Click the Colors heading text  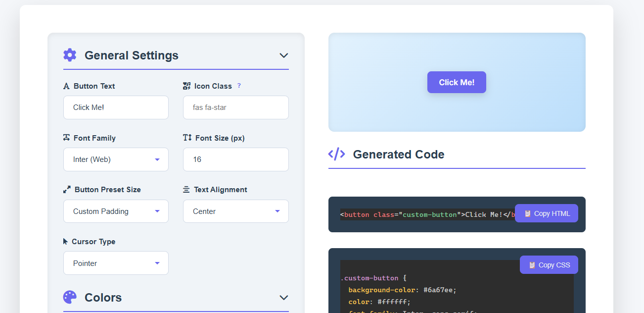point(103,298)
